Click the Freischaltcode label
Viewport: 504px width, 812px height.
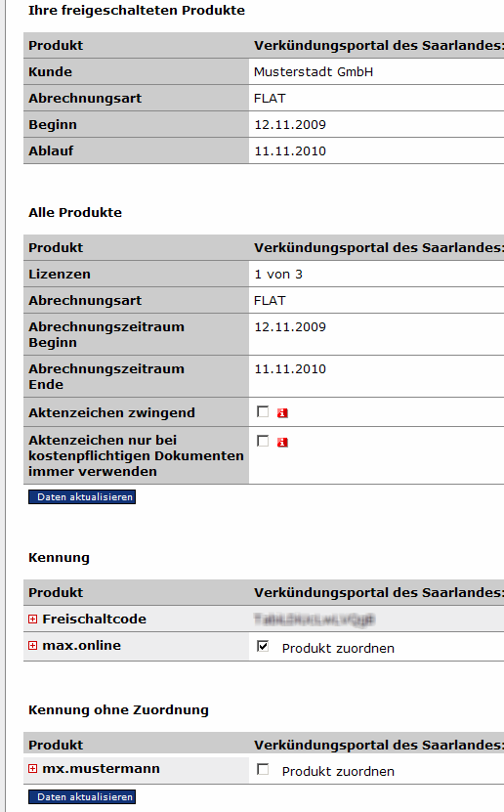[x=94, y=619]
